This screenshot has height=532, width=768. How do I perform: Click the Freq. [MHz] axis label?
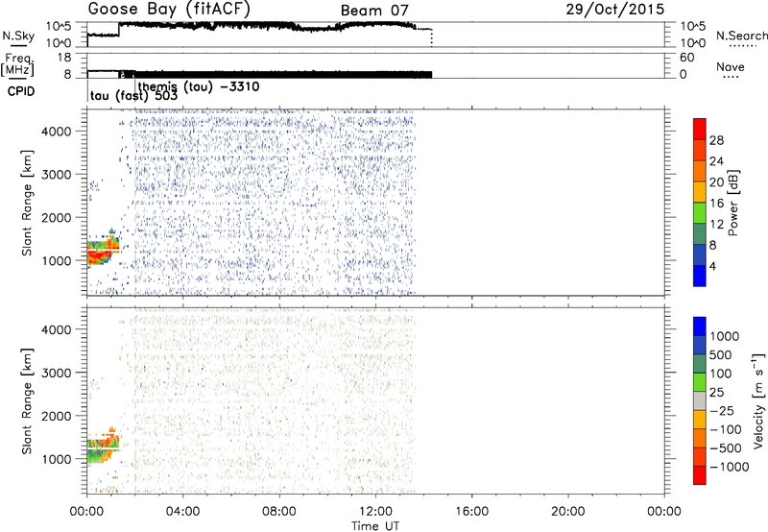click(x=17, y=65)
